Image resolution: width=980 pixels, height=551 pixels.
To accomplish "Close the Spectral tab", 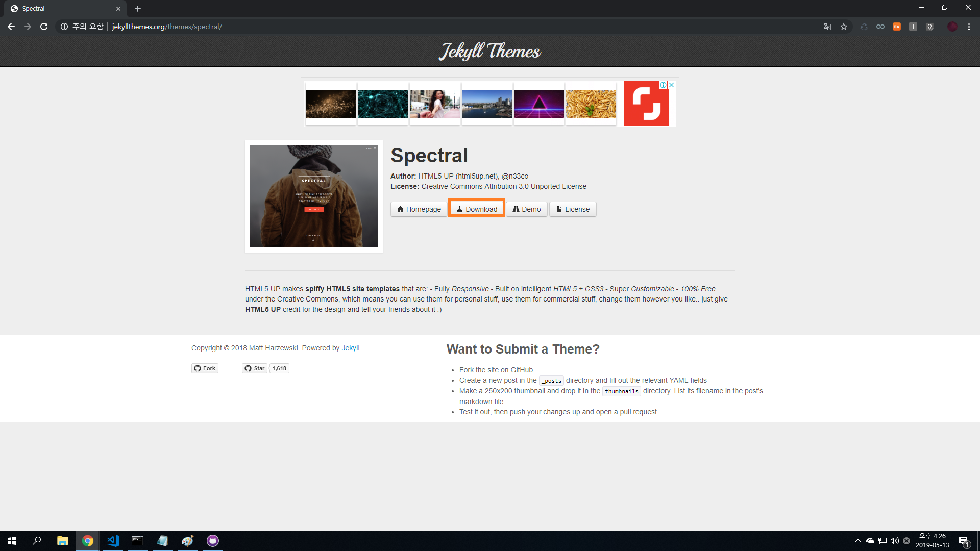I will 118,9.
